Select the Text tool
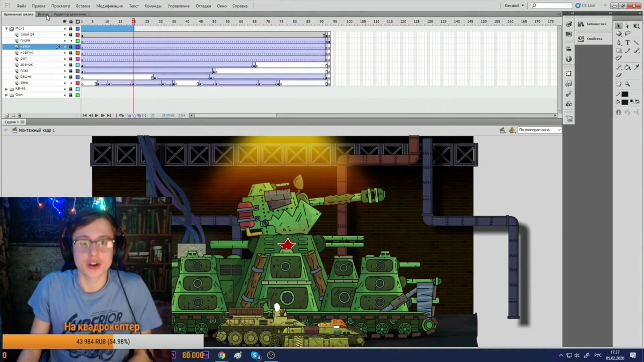Image resolution: width=644 pixels, height=362 pixels. (628, 43)
